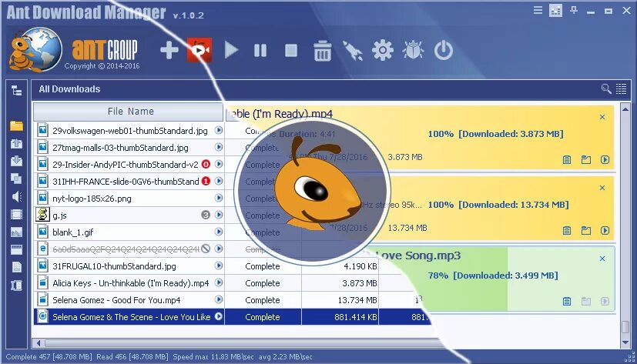Click the vertical scrollbar up arrow
The image size is (637, 364).
(625, 110)
